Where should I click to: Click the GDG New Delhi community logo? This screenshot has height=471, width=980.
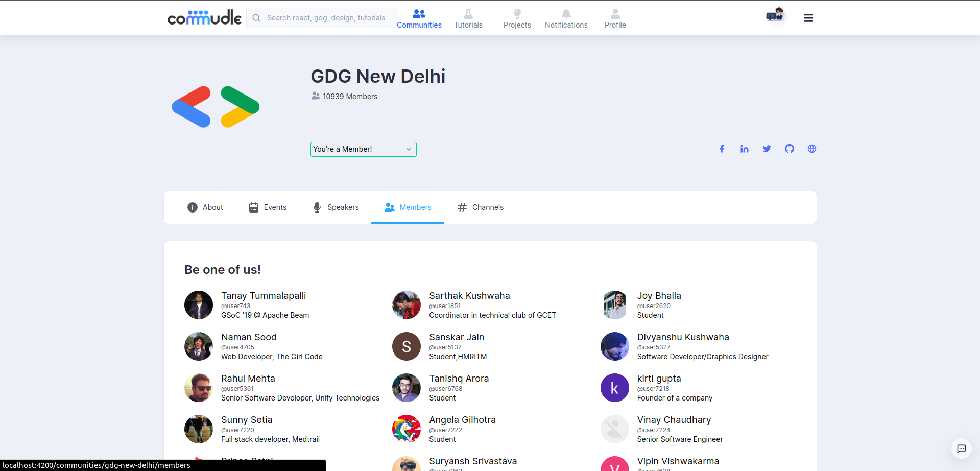(x=216, y=107)
